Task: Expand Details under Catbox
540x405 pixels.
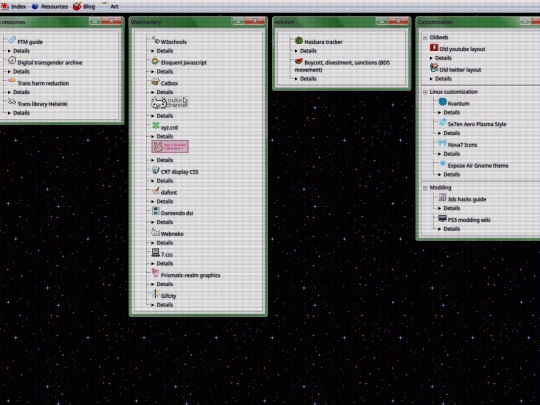Action: pos(162,92)
